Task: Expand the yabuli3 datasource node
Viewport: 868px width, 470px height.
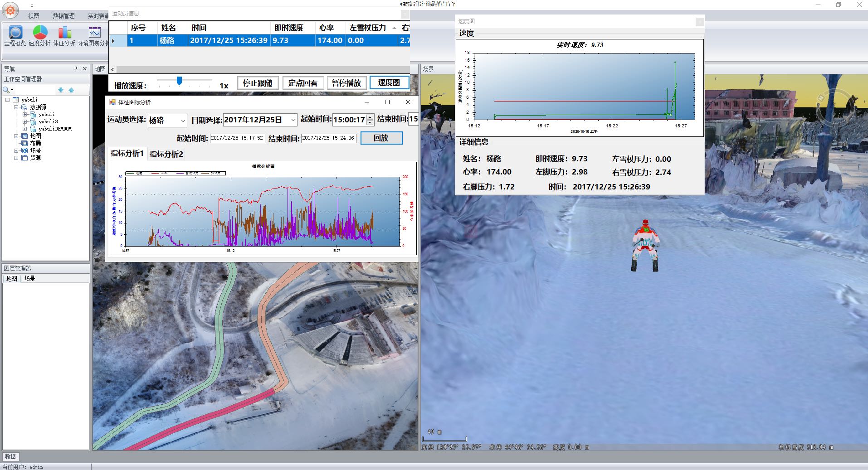Action: 24,121
